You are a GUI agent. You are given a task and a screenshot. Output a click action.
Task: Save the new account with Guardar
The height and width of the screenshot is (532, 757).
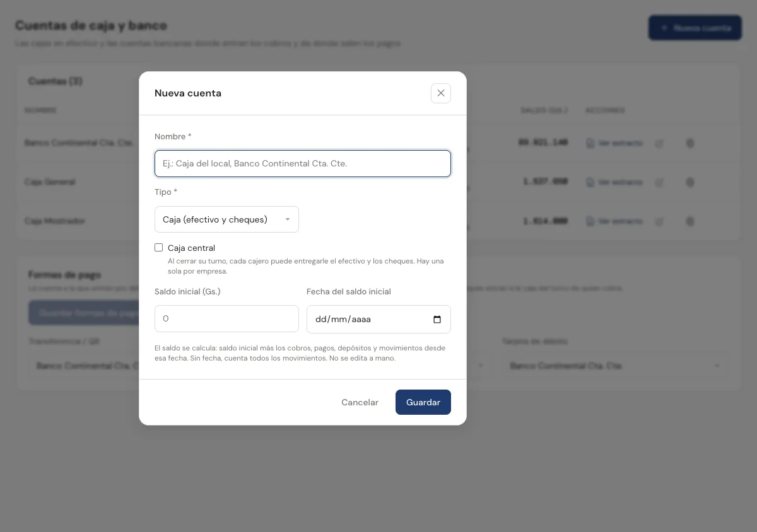pyautogui.click(x=423, y=402)
